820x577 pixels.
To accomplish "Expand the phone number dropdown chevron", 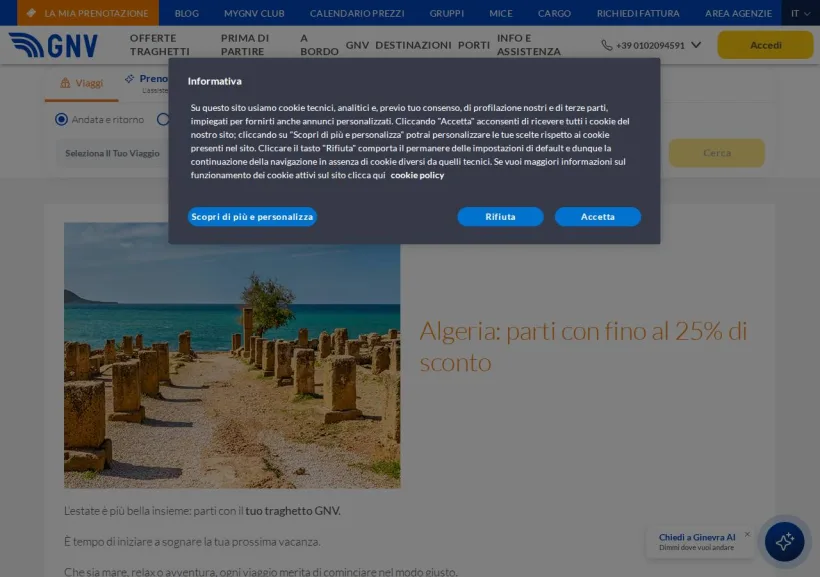I will [x=696, y=45].
